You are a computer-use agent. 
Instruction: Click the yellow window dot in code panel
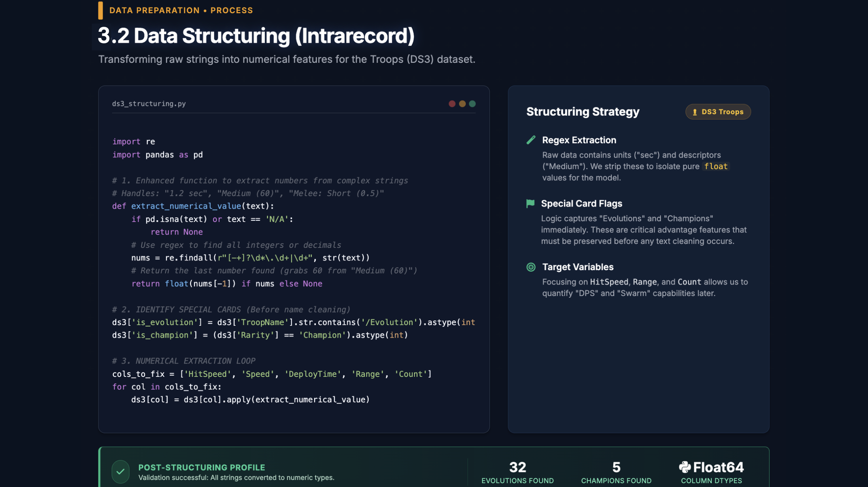click(462, 104)
